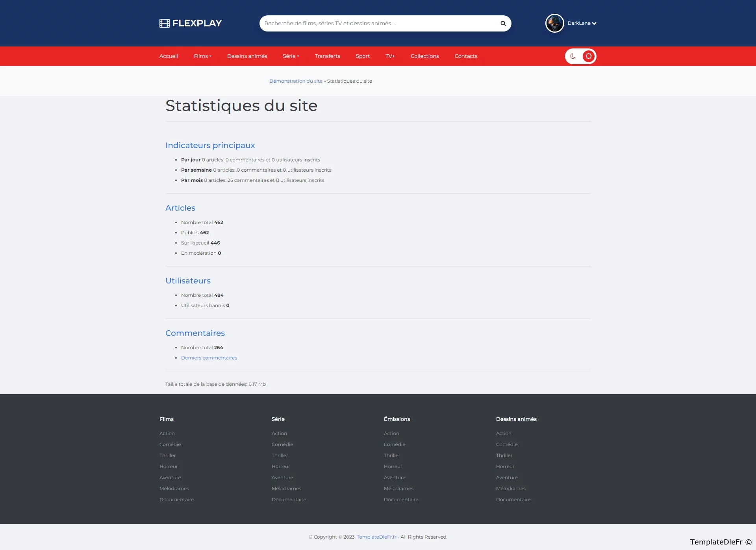
Task: Expand the Série dropdown menu
Action: click(x=291, y=56)
